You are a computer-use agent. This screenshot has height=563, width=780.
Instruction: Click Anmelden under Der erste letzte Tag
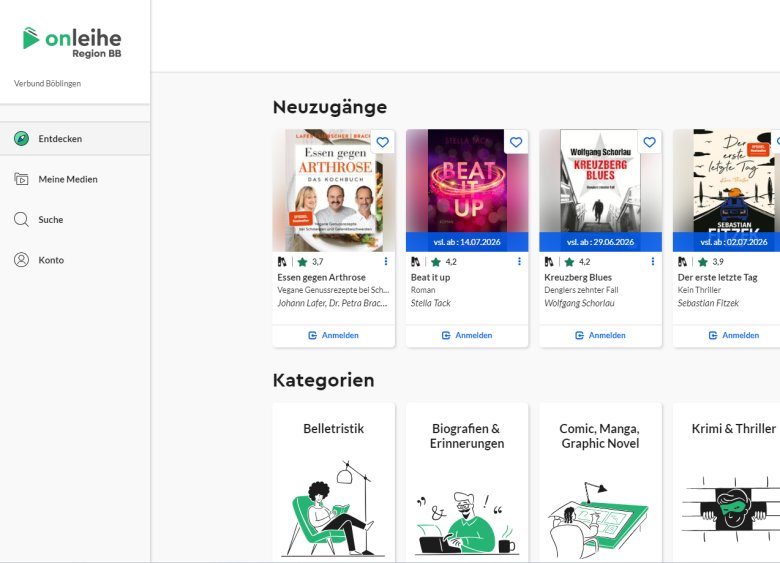point(733,336)
